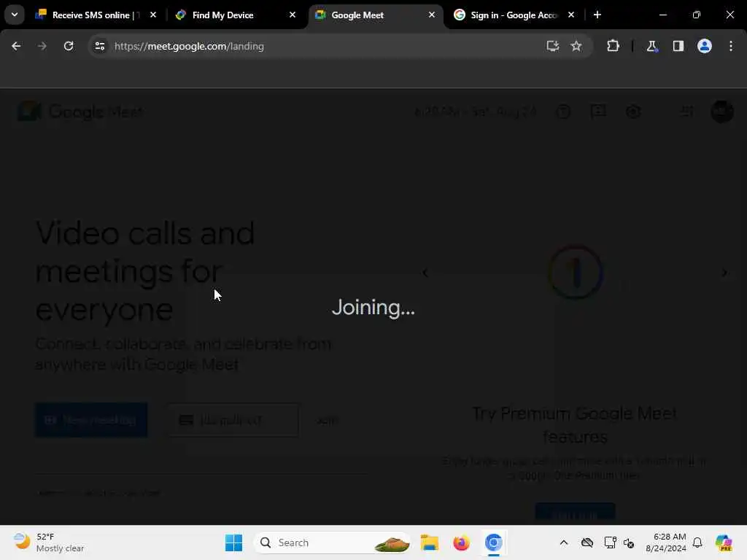Open the clock showing 6:28 AM

click(x=666, y=542)
